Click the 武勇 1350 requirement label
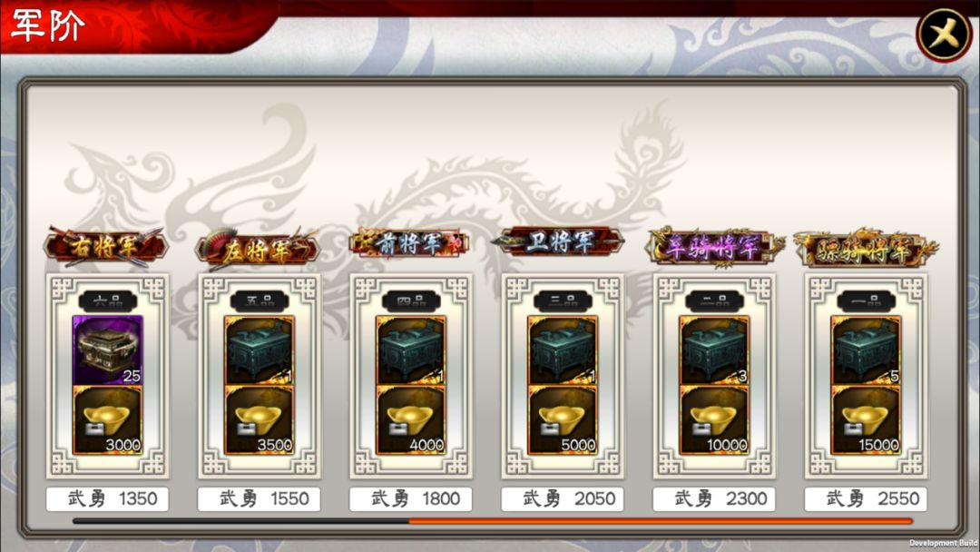This screenshot has width=980, height=552. [107, 498]
